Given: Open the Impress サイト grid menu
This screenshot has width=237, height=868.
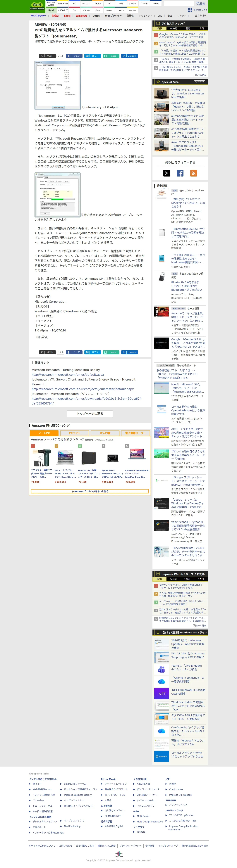Looking at the screenshot, I should [x=197, y=10].
